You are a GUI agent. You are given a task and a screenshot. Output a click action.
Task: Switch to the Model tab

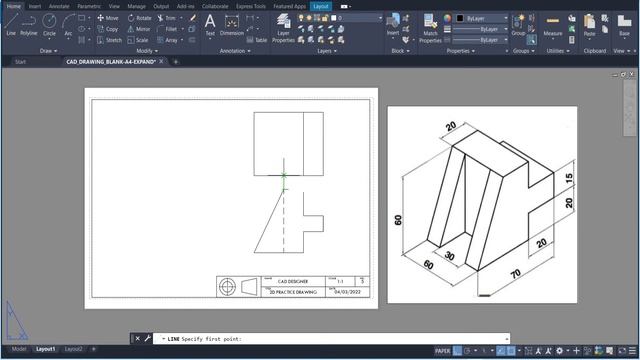(19, 349)
